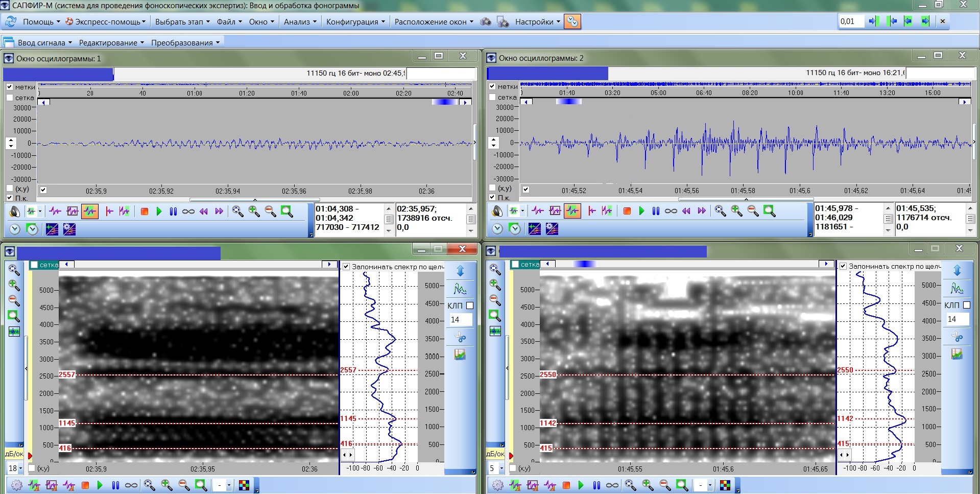Screen dimensions: 980x494
Task: Click the КЛП value field showing 14 in left panel
Action: tap(460, 320)
